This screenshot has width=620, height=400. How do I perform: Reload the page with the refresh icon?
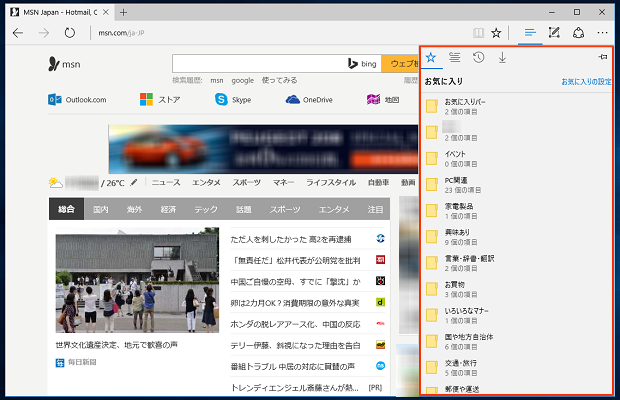click(70, 33)
